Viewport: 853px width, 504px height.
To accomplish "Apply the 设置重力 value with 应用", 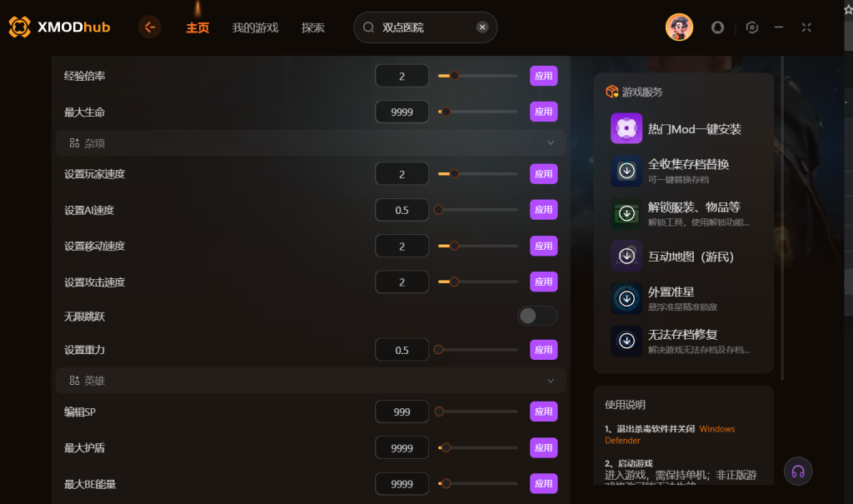I will coord(543,349).
